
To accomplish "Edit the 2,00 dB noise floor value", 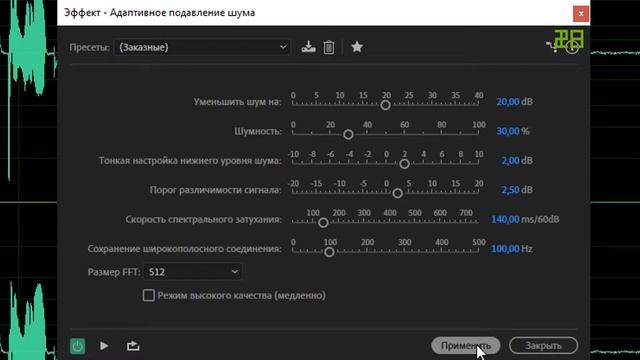I will click(x=510, y=160).
